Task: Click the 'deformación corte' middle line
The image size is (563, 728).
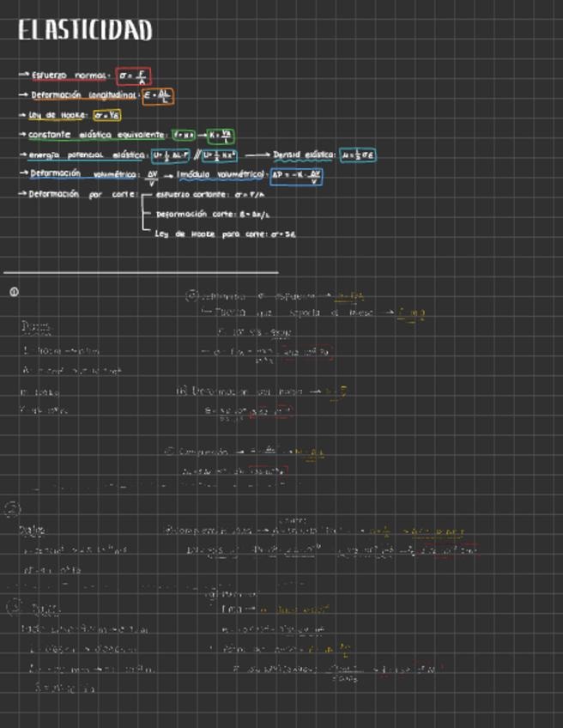Action: point(209,214)
